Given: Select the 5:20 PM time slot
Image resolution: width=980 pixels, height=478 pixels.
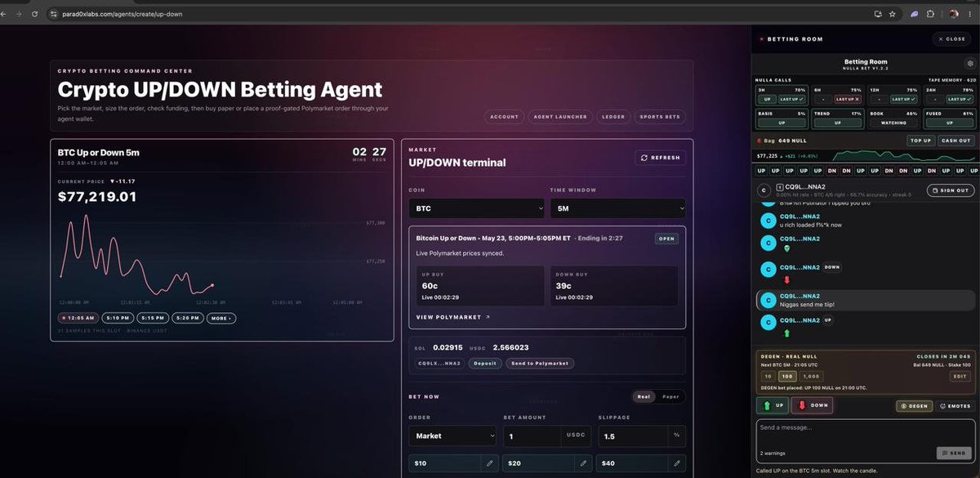Looking at the screenshot, I should coord(187,318).
